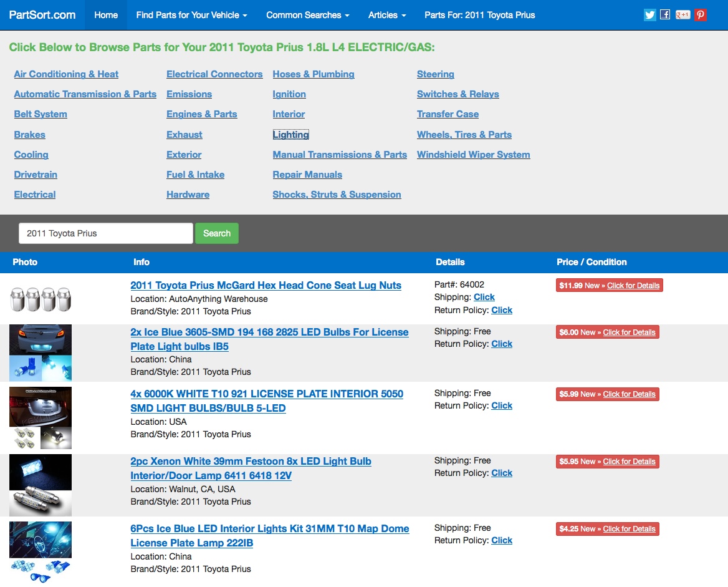Click into the parts search text field
Viewport: 728px width, 587px height.
tap(106, 233)
